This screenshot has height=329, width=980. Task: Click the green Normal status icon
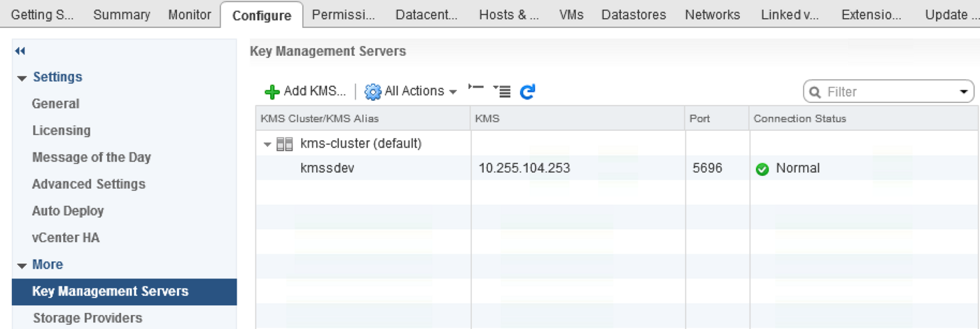762,169
